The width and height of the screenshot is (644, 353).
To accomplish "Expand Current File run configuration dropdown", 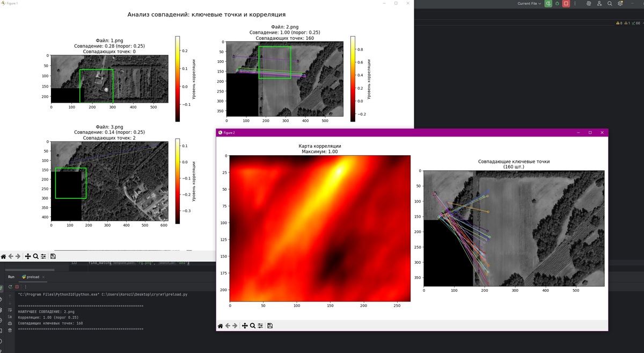I will pyautogui.click(x=530, y=3).
